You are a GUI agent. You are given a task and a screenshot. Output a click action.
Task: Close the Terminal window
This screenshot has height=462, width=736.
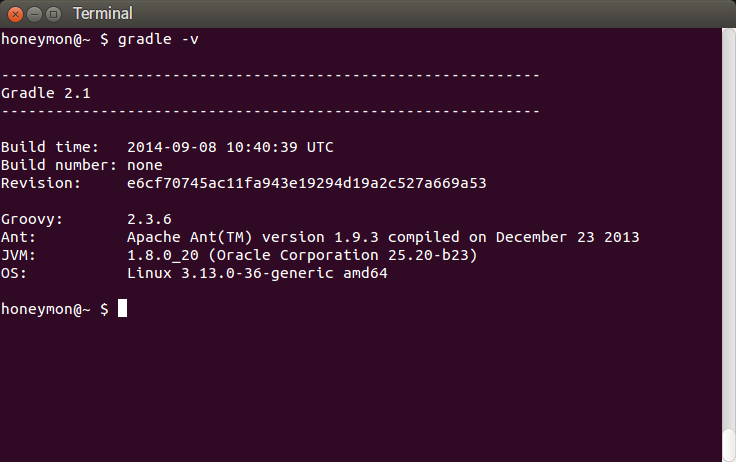click(x=15, y=15)
